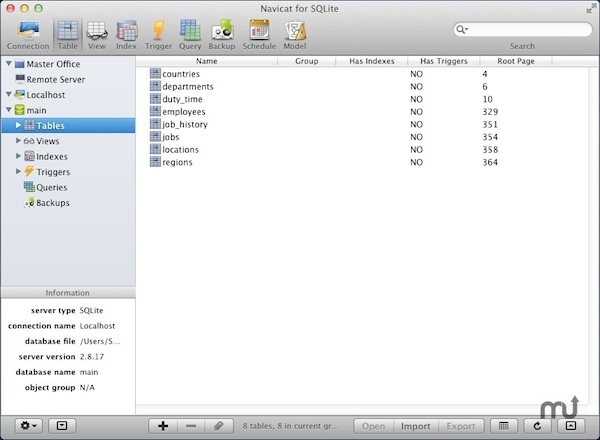Click root page value 364

pos(490,162)
